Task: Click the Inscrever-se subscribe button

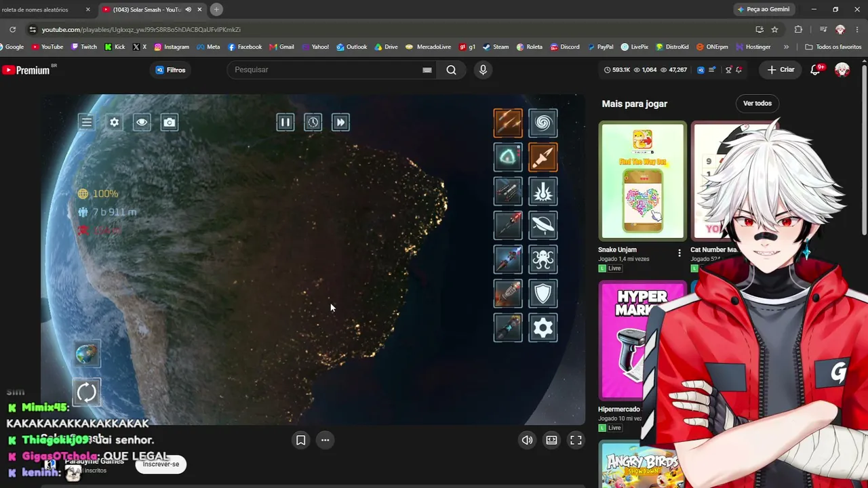Action: pos(161,464)
